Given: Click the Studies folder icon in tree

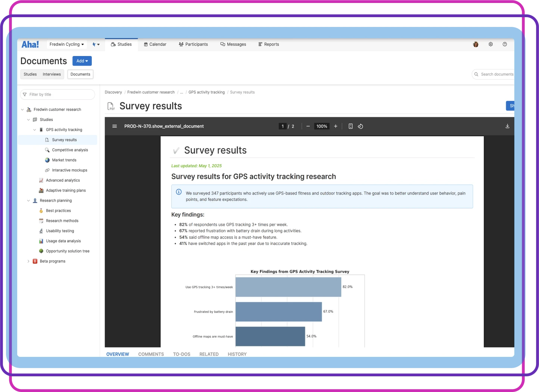Looking at the screenshot, I should (x=35, y=120).
